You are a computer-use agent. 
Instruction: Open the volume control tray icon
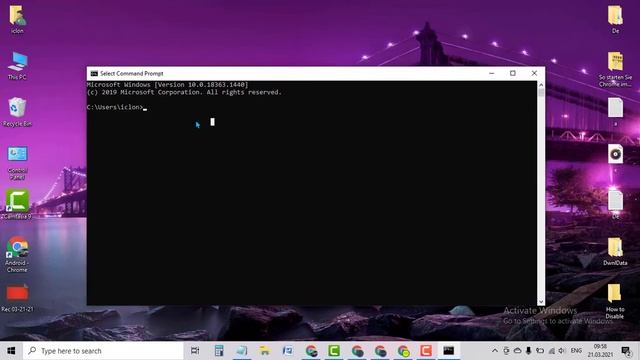pyautogui.click(x=562, y=351)
